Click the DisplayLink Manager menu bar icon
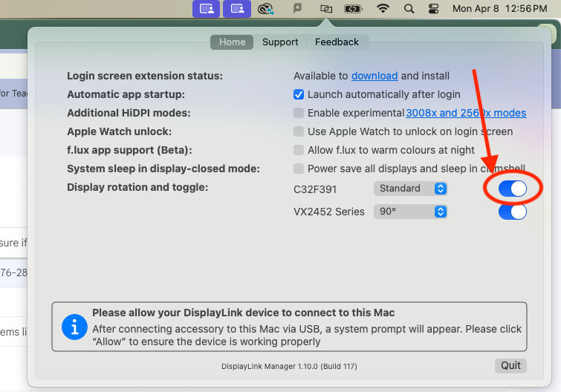The width and height of the screenshot is (561, 392). click(326, 9)
